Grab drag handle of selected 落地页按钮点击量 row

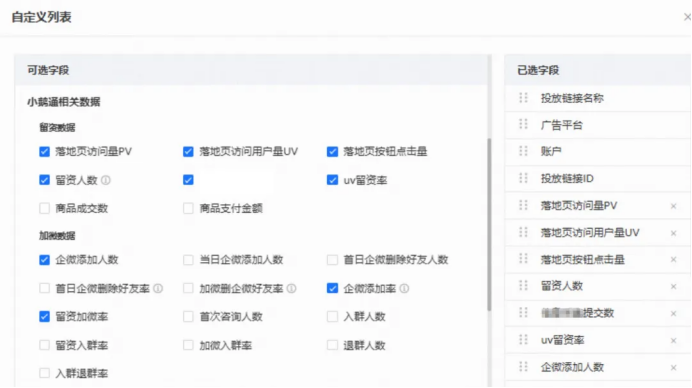523,259
